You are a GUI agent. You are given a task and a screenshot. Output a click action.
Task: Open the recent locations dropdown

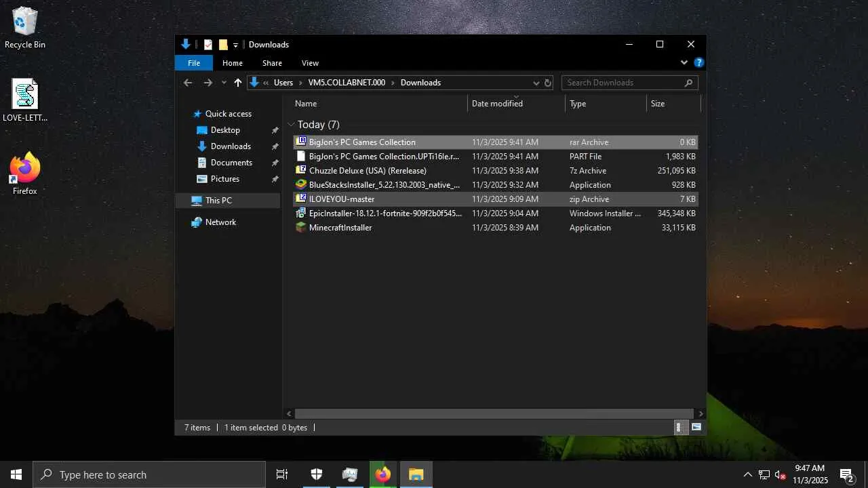coord(224,83)
